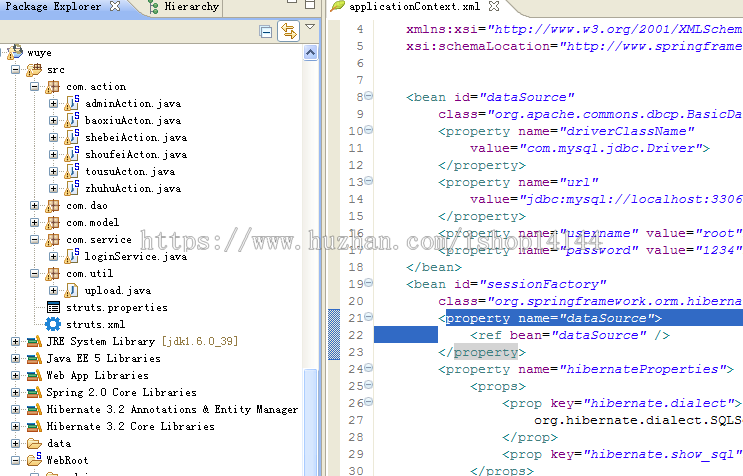The image size is (743, 476).
Task: Select struts.xml file
Action: pos(95,325)
